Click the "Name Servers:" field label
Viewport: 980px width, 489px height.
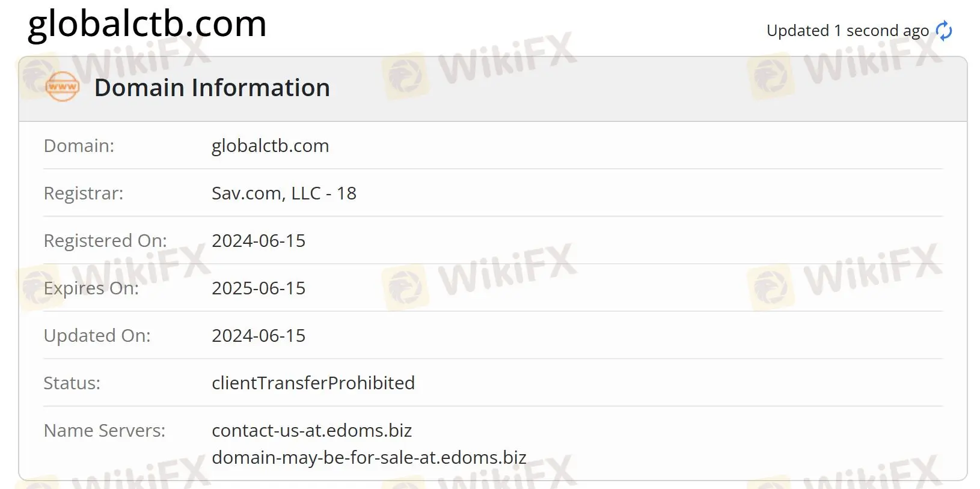click(x=104, y=431)
